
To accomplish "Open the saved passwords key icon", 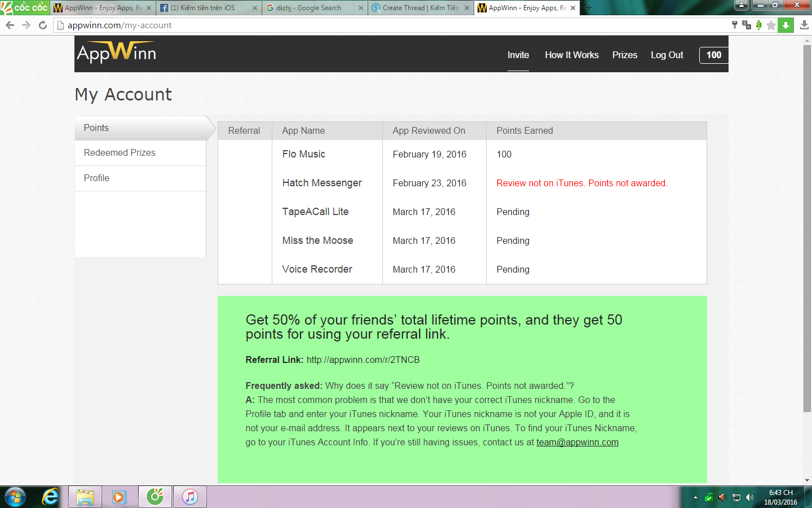I will pos(734,25).
